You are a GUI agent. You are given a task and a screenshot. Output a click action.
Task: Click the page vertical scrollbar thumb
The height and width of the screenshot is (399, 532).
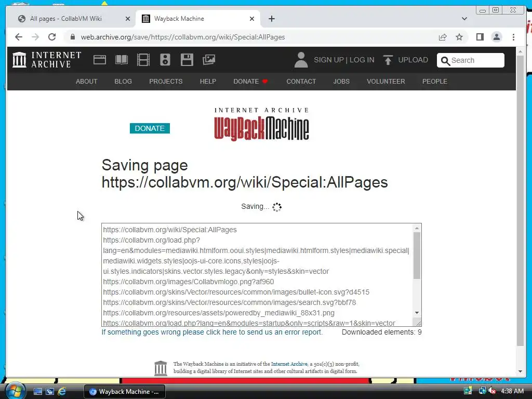pyautogui.click(x=521, y=201)
